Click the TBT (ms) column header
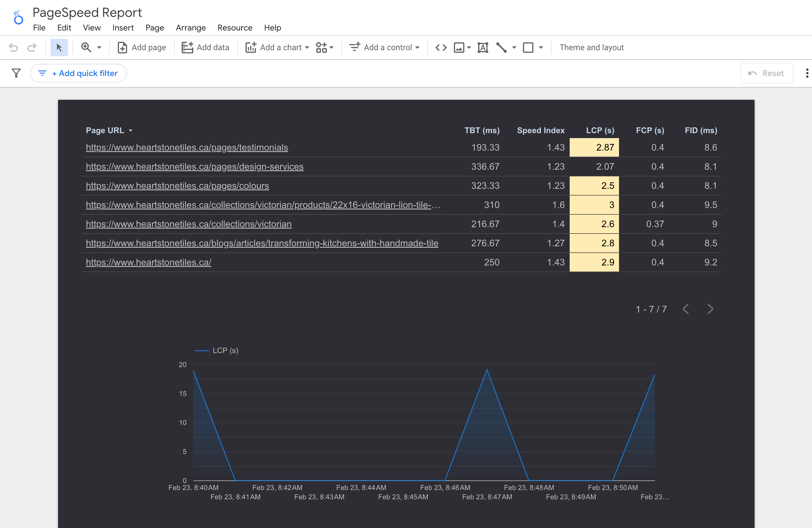Screen dimensions: 812x528 click(482, 130)
